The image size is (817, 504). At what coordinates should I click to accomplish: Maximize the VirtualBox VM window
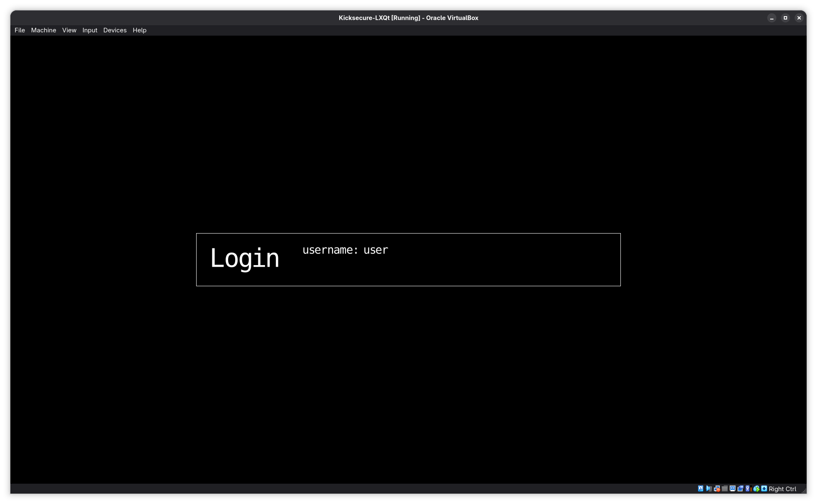click(x=785, y=18)
